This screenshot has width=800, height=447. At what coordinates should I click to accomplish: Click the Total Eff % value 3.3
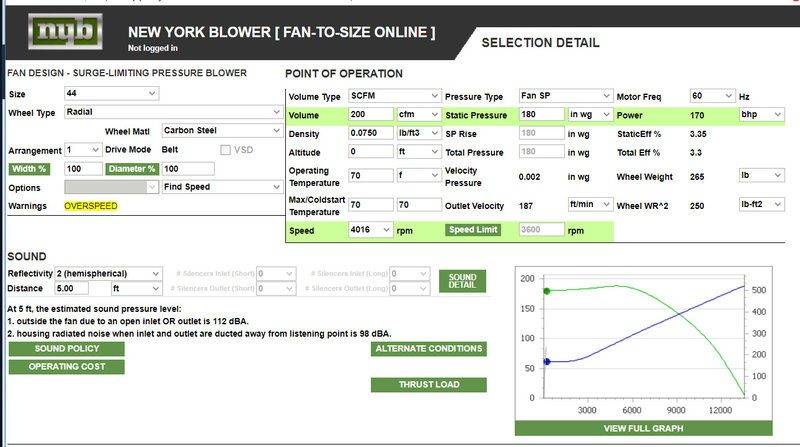click(x=695, y=153)
